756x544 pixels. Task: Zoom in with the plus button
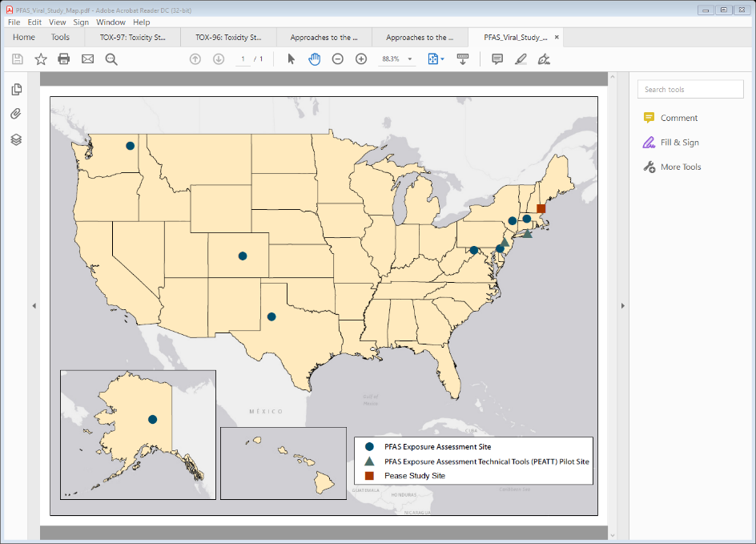point(361,59)
